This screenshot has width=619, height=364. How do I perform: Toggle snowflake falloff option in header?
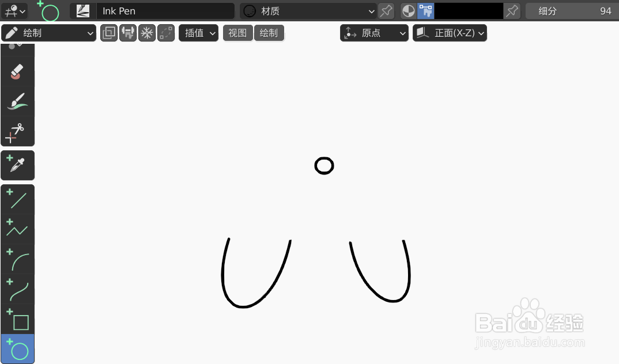pos(147,33)
